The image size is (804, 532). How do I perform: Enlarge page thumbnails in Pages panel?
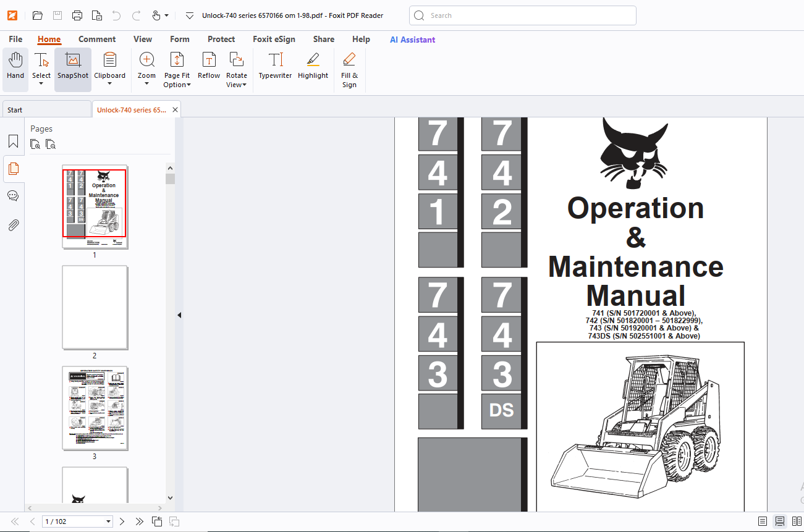click(36, 145)
